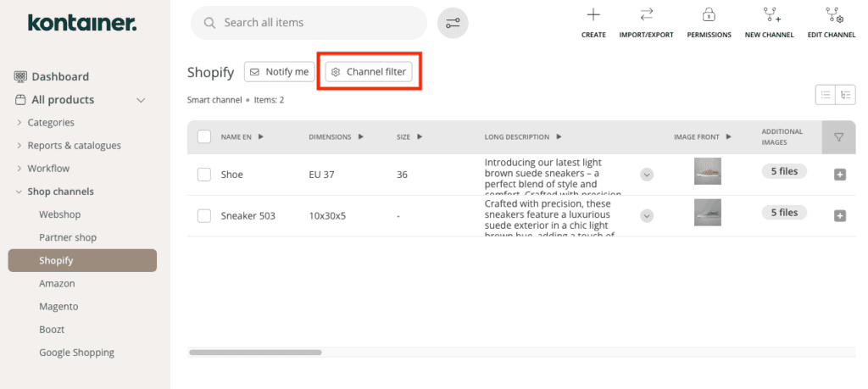This screenshot has height=389, width=868.
Task: Click the New Channel icon
Action: tap(770, 14)
